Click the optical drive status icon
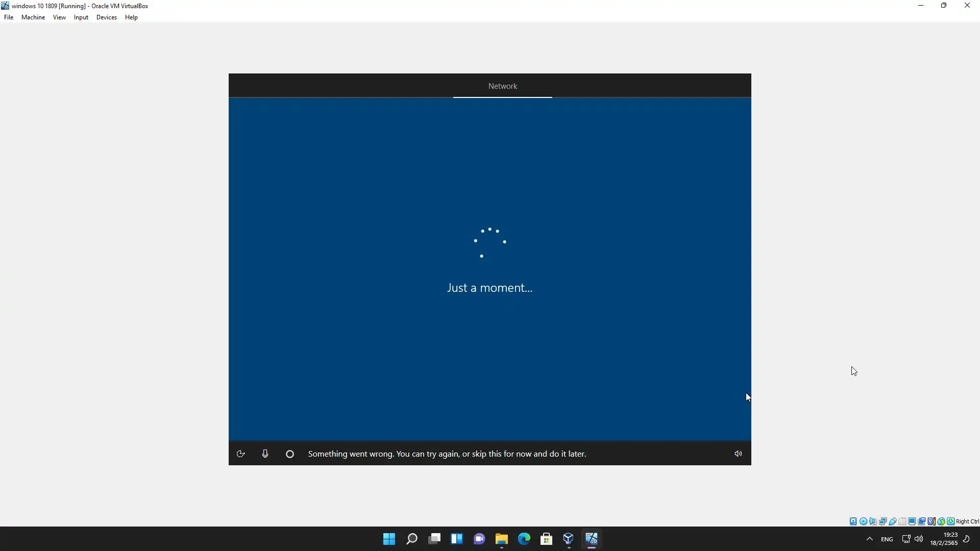Image resolution: width=980 pixels, height=551 pixels. pos(863,521)
